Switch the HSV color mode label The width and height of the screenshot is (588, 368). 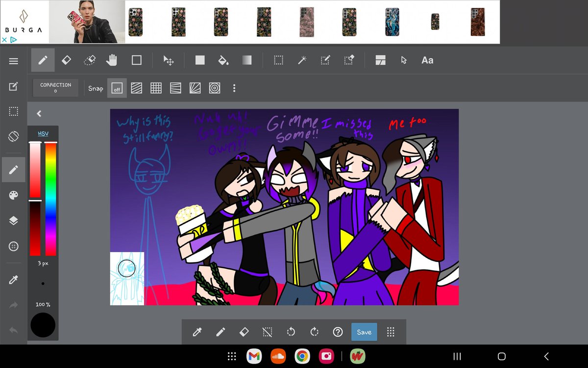coord(43,134)
